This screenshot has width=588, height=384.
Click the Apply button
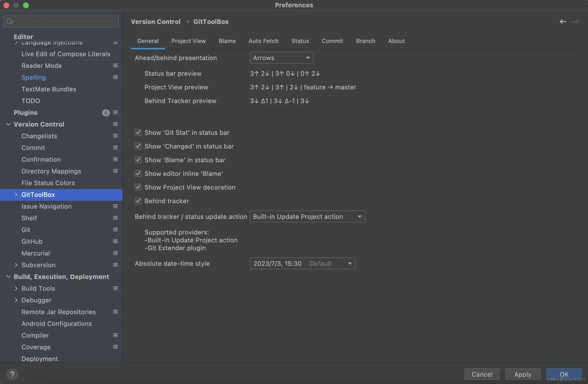[x=523, y=374]
